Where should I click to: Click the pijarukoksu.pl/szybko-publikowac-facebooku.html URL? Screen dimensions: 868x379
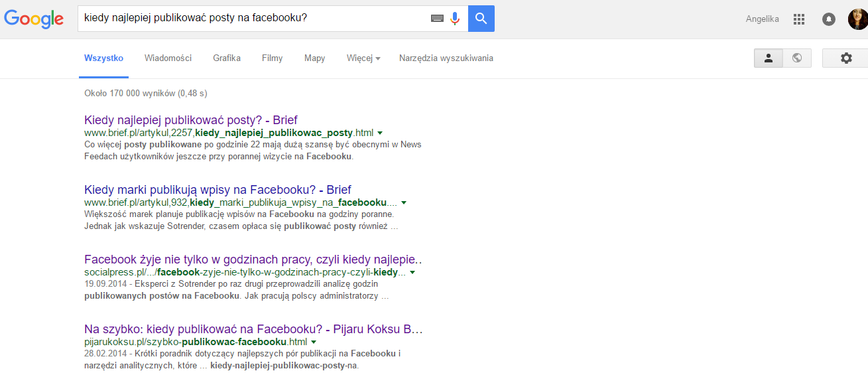tap(196, 342)
